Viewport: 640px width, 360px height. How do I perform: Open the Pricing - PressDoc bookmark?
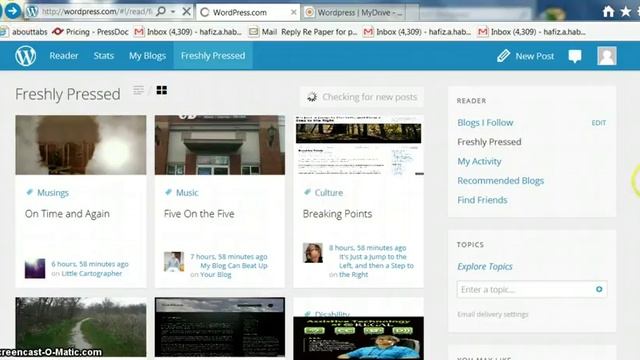[91, 31]
